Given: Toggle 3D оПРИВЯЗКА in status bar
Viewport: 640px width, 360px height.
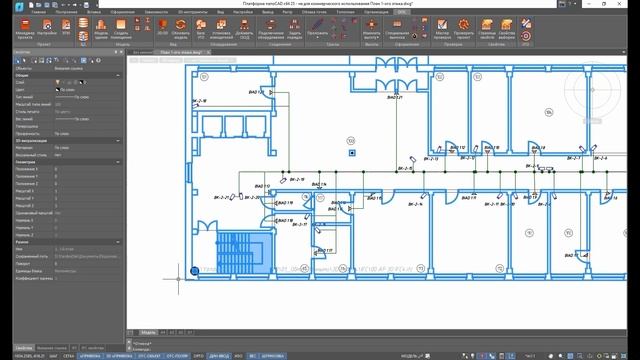Looking at the screenshot, I should click(x=119, y=356).
